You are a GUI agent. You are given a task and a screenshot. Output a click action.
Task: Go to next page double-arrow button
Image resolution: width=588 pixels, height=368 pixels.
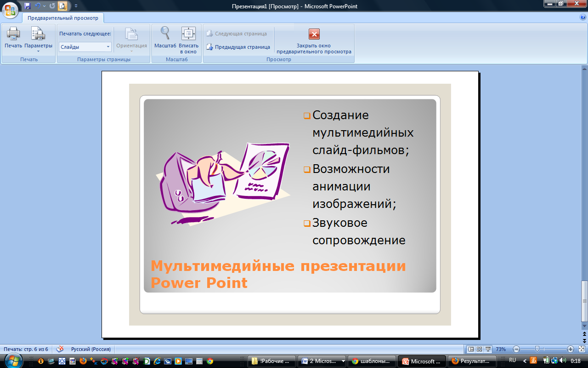584,340
